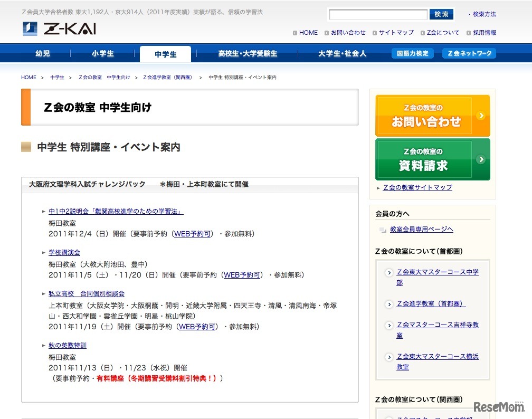Click the page icon beside 教室会員専用ページへ
Image resolution: width=532 pixels, height=419 pixels.
383,230
